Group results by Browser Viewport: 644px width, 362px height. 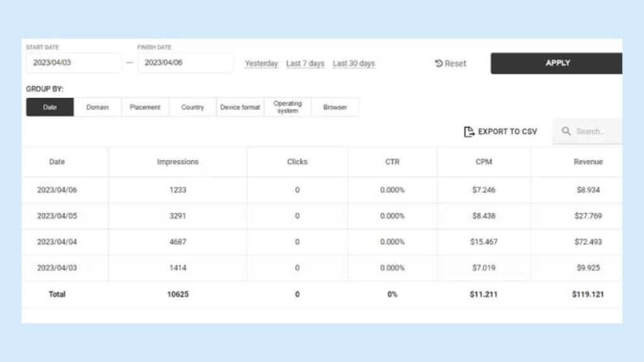[335, 107]
